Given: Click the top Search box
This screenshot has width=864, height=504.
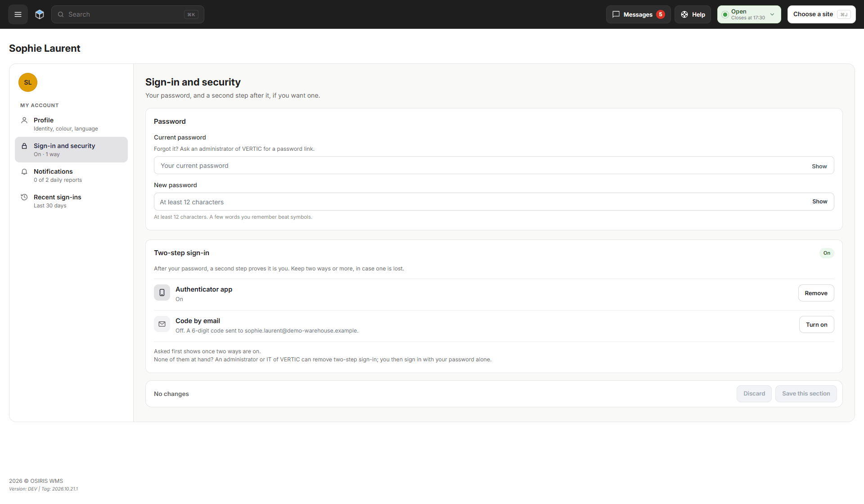Looking at the screenshot, I should (x=128, y=14).
